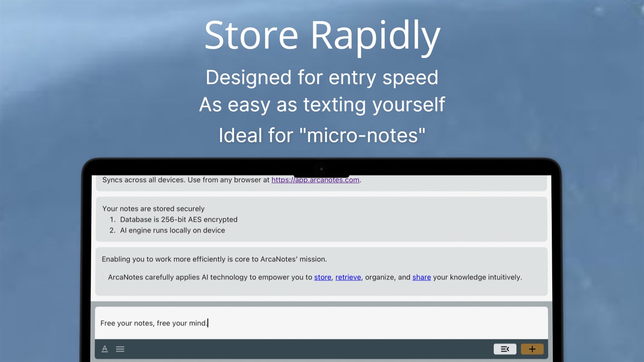Screen dimensions: 644x362
Task: Focus the note entry field "Free your notes"
Action: [x=321, y=323]
